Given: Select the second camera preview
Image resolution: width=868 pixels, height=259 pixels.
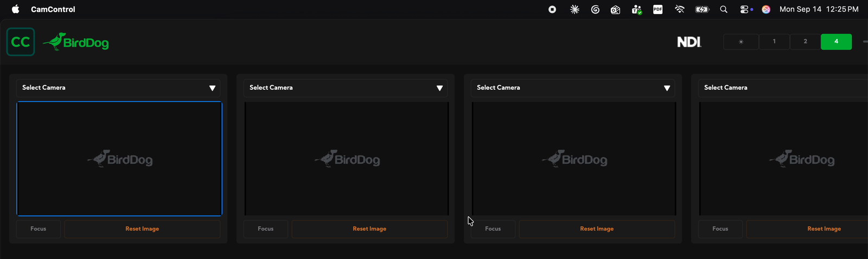Looking at the screenshot, I should click(347, 159).
